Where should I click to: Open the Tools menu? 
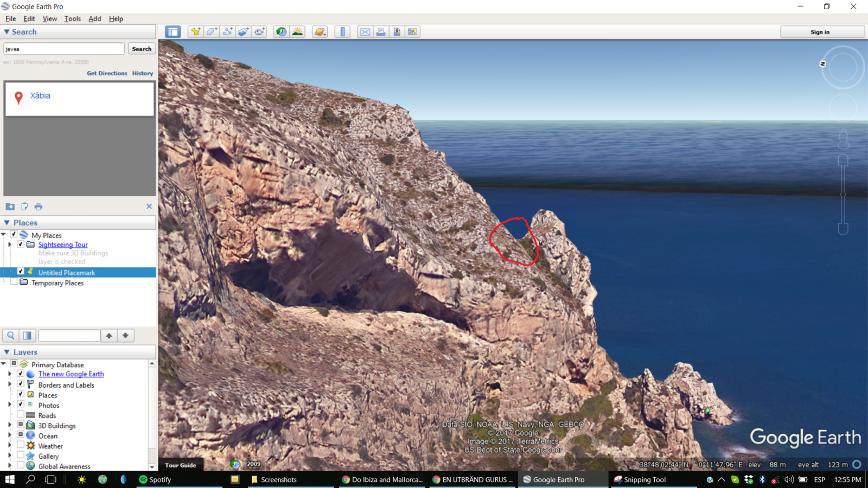coord(72,18)
